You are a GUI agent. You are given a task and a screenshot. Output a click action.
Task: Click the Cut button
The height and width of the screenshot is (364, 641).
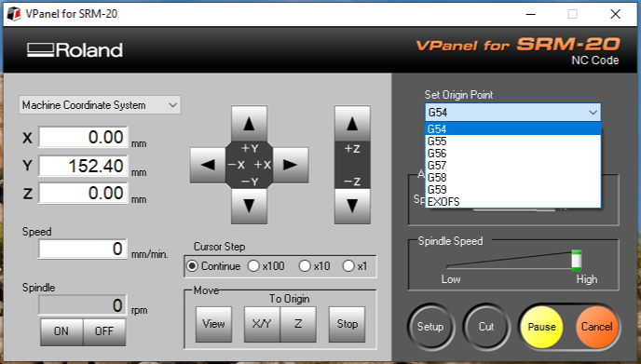click(x=486, y=327)
